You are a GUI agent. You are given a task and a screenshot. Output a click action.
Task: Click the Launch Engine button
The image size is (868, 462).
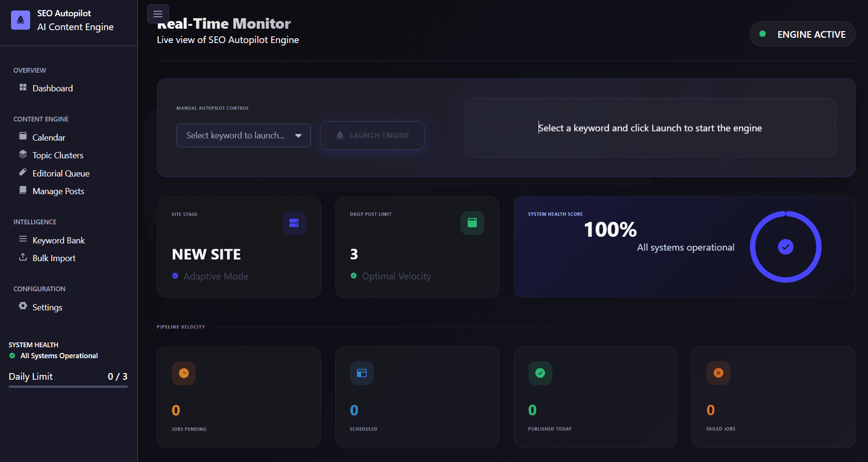(372, 135)
